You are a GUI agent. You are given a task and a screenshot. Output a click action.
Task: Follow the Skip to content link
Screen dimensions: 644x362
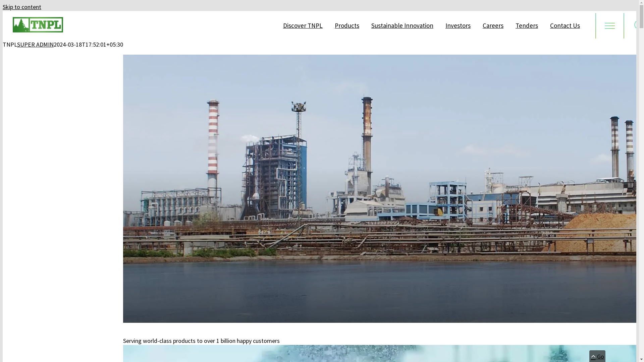click(22, 7)
